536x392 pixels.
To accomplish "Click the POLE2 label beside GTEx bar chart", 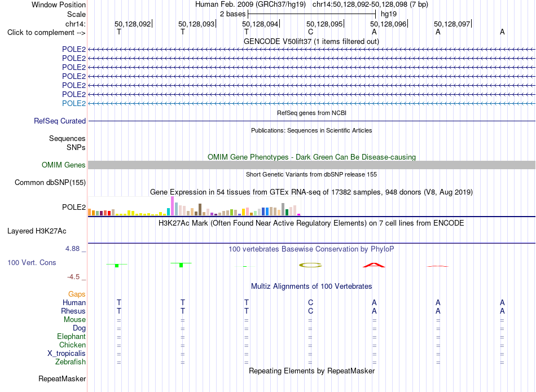I will point(74,207).
